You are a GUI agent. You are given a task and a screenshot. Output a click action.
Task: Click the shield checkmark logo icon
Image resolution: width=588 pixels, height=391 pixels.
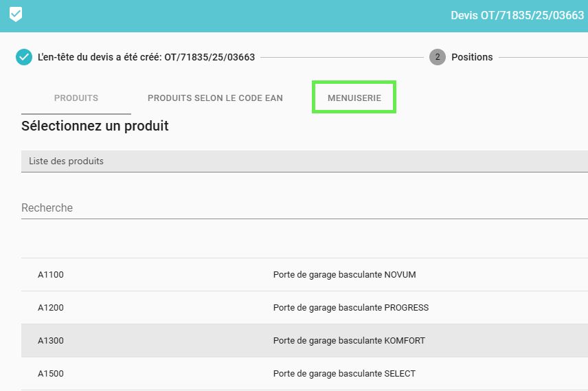point(16,14)
